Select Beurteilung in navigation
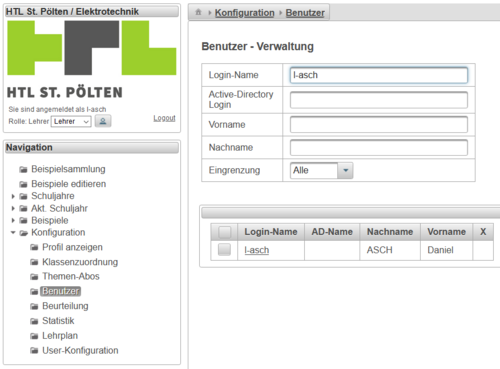The width and height of the screenshot is (500, 369). (65, 306)
